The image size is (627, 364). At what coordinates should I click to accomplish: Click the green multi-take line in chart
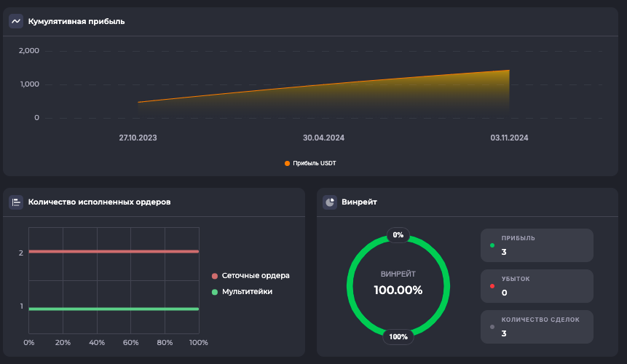[114, 309]
